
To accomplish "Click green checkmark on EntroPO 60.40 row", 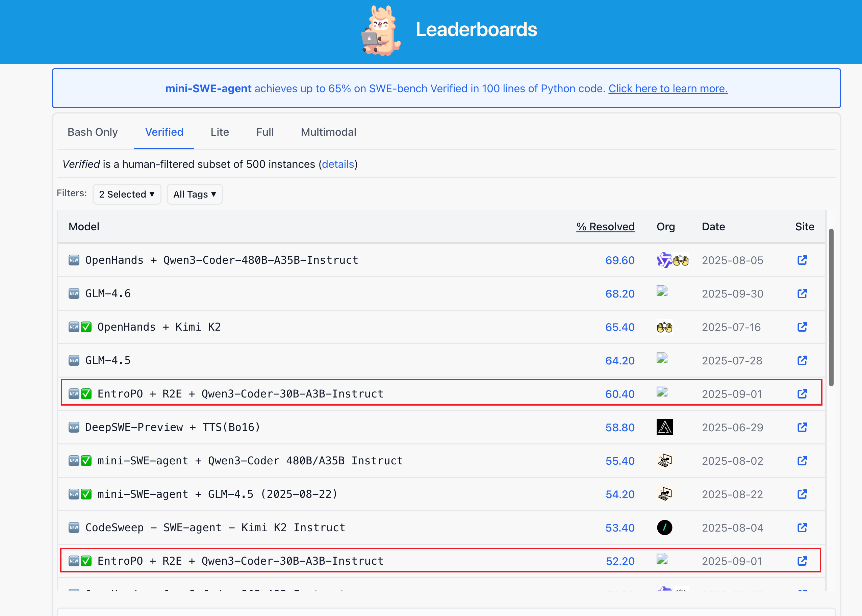I will point(86,394).
